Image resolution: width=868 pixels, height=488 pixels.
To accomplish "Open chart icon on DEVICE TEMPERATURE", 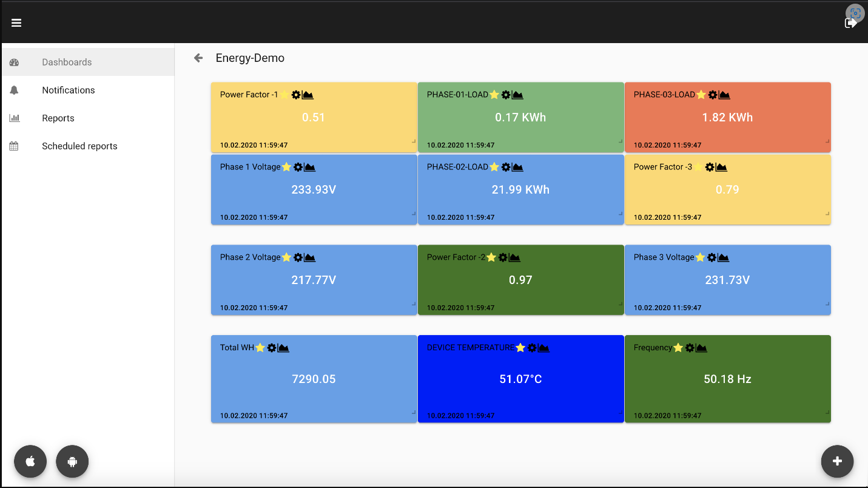I will [543, 348].
